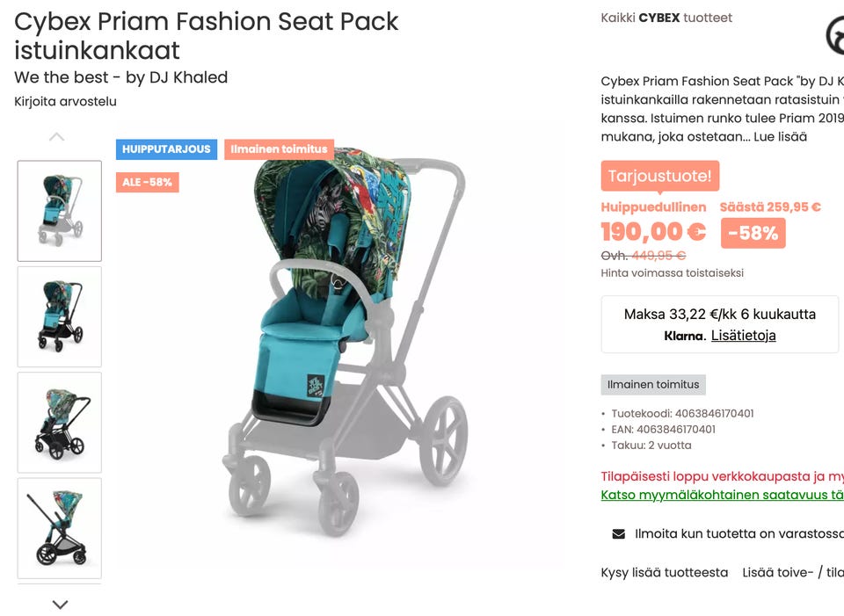Select first stroller thumbnail with grey frame
The height and width of the screenshot is (616, 844).
(x=60, y=211)
